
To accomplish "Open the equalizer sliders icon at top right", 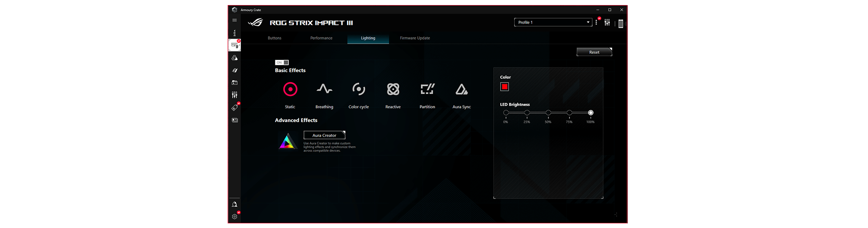I will click(607, 22).
